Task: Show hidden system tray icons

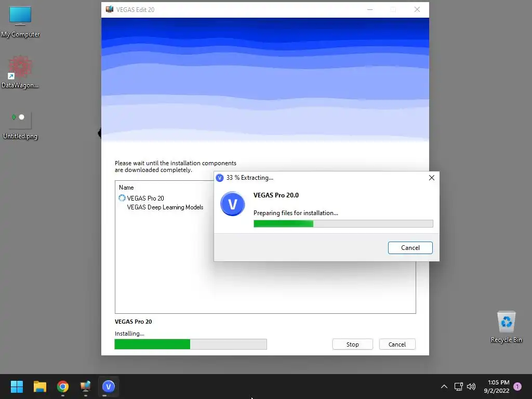Action: click(444, 387)
